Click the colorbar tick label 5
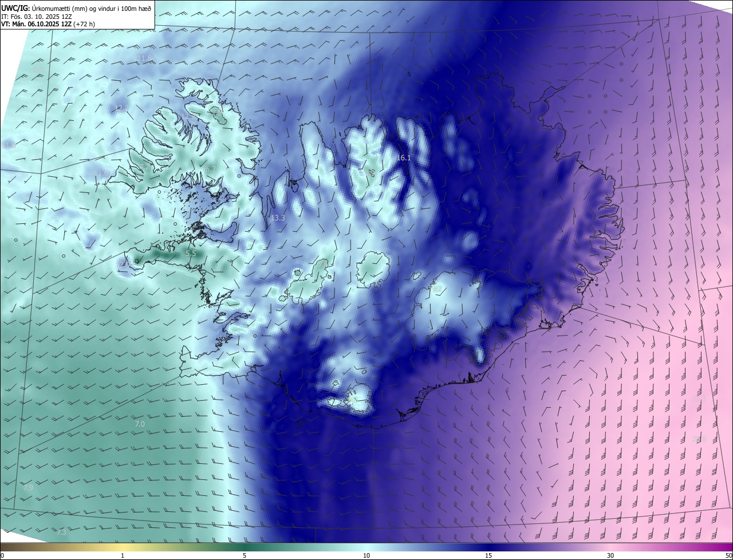The image size is (733, 560). click(x=245, y=555)
